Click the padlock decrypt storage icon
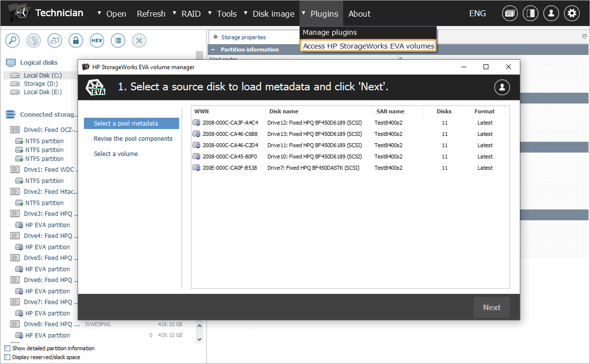Image resolution: width=590 pixels, height=364 pixels. (x=76, y=41)
